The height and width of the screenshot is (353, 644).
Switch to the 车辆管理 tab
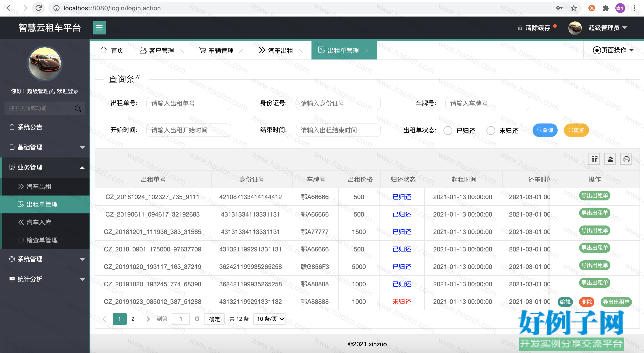(x=217, y=51)
